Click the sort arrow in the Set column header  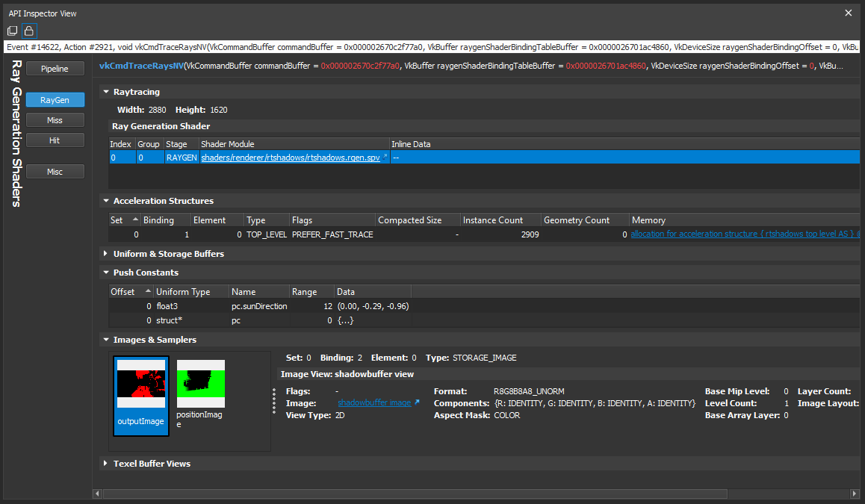(135, 220)
